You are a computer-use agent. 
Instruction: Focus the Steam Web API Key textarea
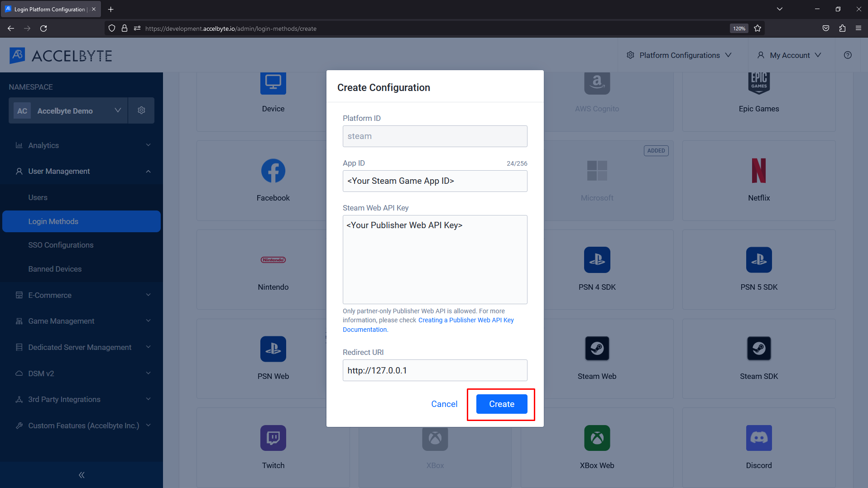(x=435, y=259)
